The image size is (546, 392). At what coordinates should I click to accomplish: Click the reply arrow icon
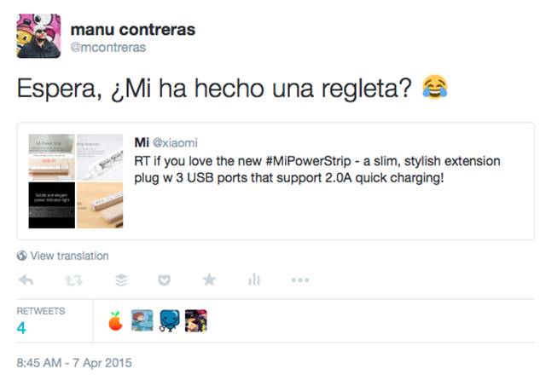coord(26,280)
